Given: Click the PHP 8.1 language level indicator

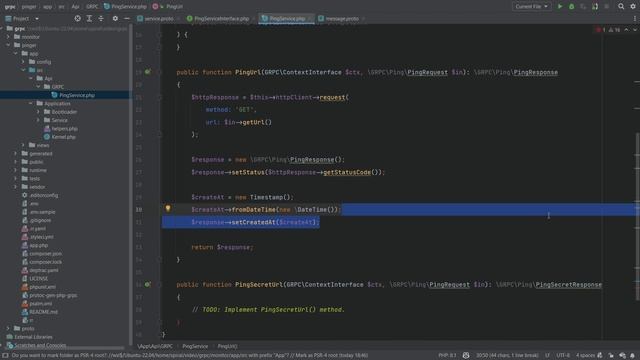Looking at the screenshot, I should [447, 356].
